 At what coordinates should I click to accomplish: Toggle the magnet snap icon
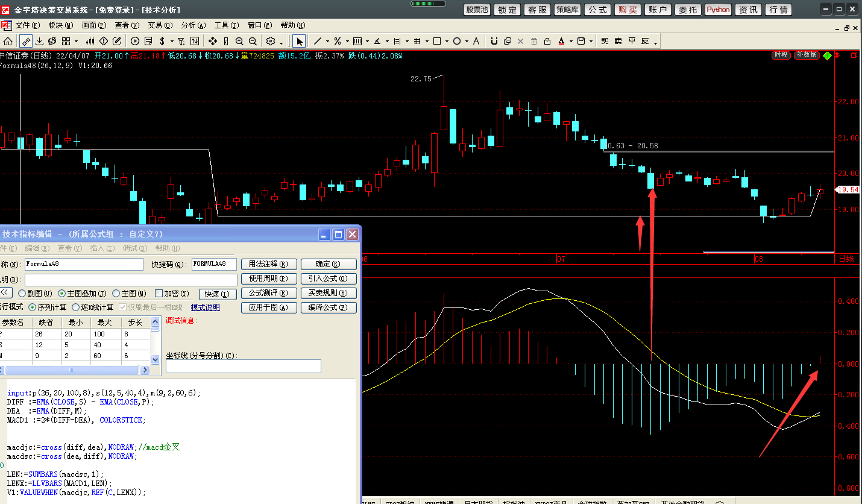point(494,41)
